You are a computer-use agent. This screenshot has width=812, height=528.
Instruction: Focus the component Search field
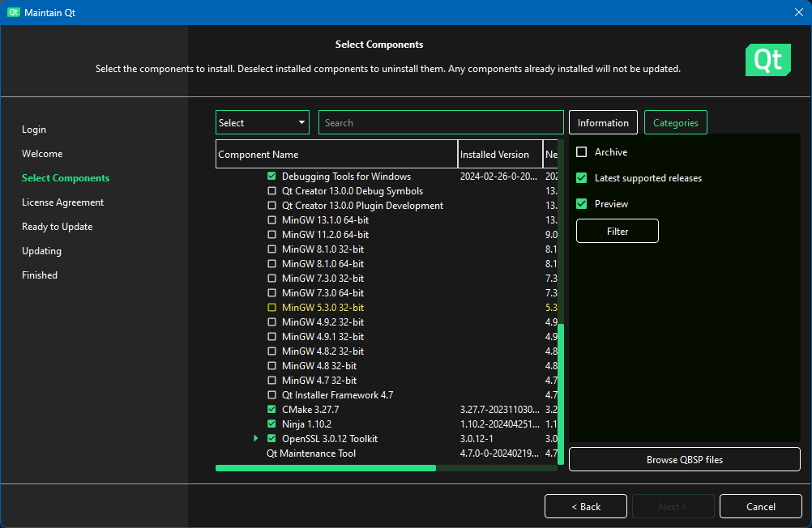point(441,123)
